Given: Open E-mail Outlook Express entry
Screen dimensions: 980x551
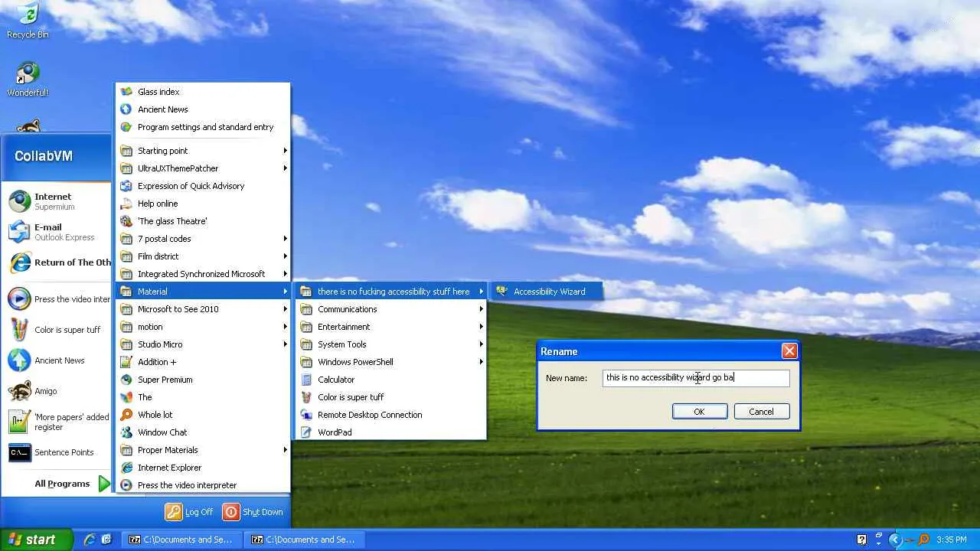Looking at the screenshot, I should tap(57, 232).
